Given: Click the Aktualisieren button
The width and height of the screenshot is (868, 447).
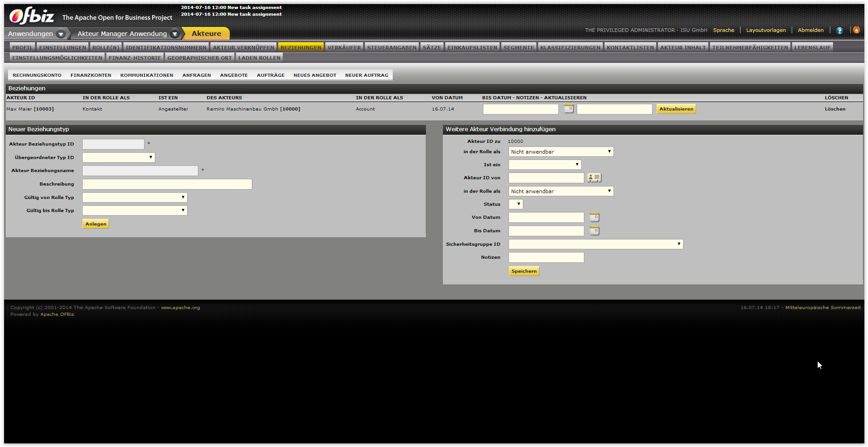Looking at the screenshot, I should (x=676, y=109).
